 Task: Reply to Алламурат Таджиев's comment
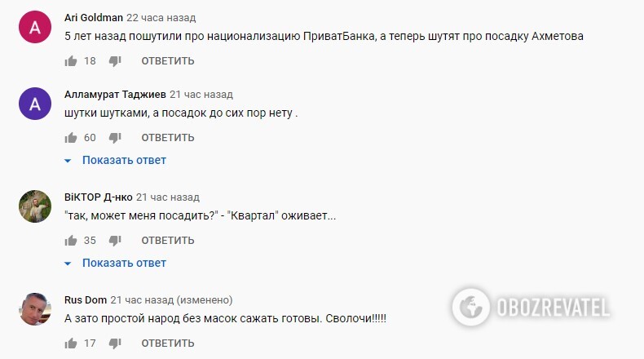[x=168, y=138]
